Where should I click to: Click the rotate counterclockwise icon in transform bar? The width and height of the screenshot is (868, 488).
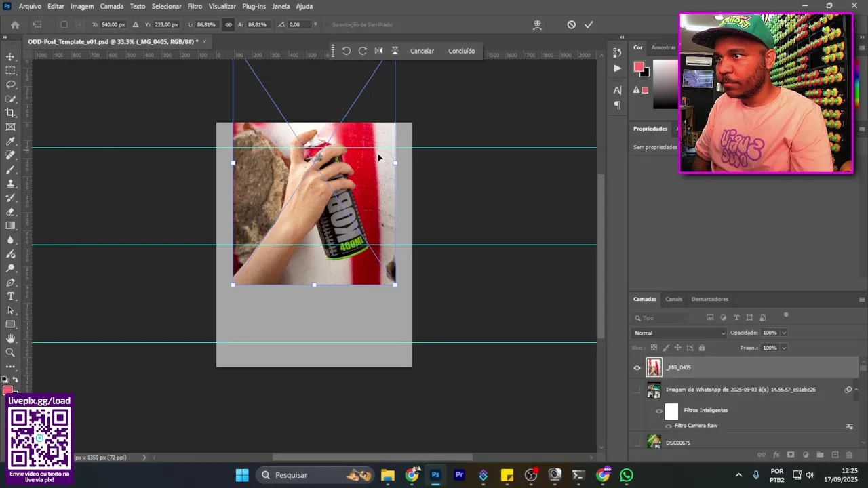346,51
